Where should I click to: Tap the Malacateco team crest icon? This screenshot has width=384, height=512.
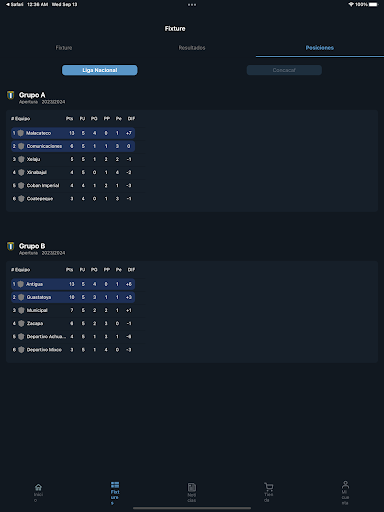pos(21,133)
